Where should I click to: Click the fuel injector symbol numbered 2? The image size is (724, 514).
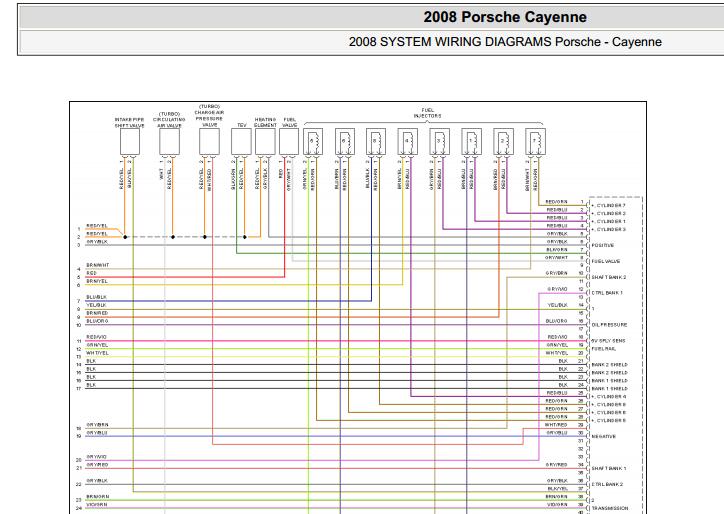[x=503, y=142]
